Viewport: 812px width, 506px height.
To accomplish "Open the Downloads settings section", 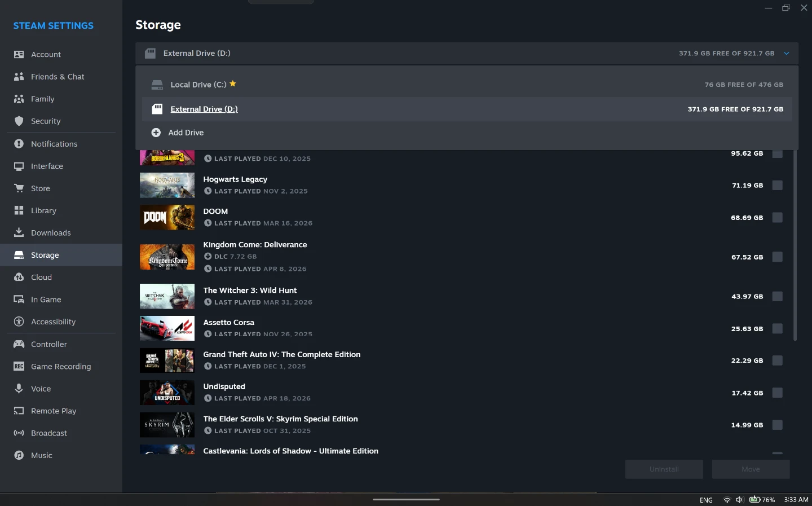I will point(61,233).
